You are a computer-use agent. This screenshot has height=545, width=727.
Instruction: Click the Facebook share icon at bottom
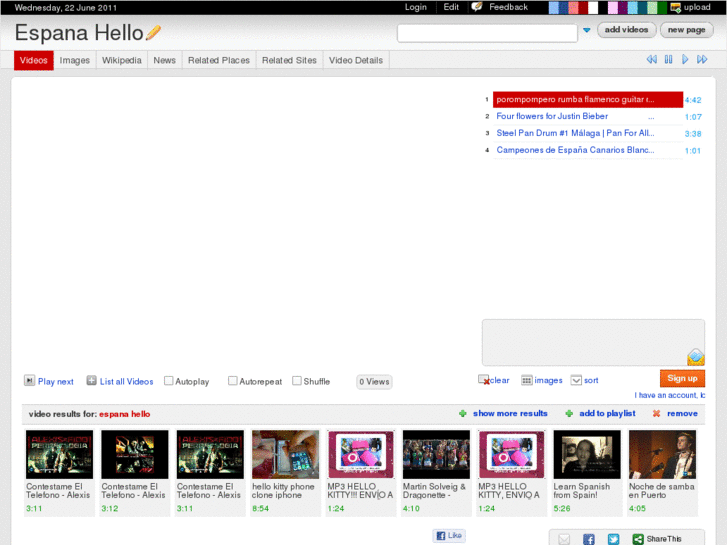[588, 539]
